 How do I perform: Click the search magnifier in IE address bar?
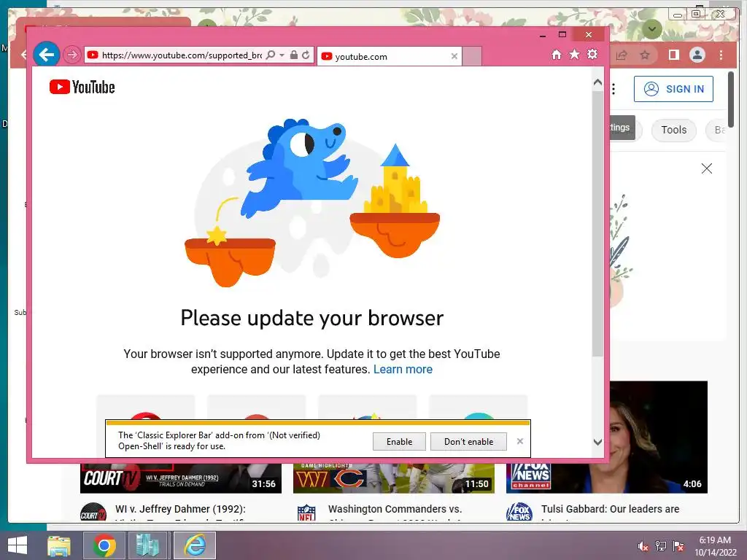[x=270, y=55]
